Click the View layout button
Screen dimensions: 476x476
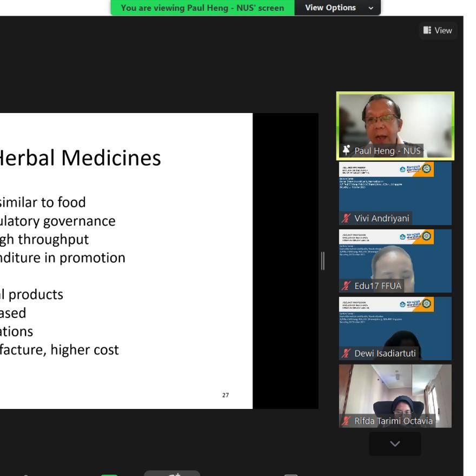(438, 31)
